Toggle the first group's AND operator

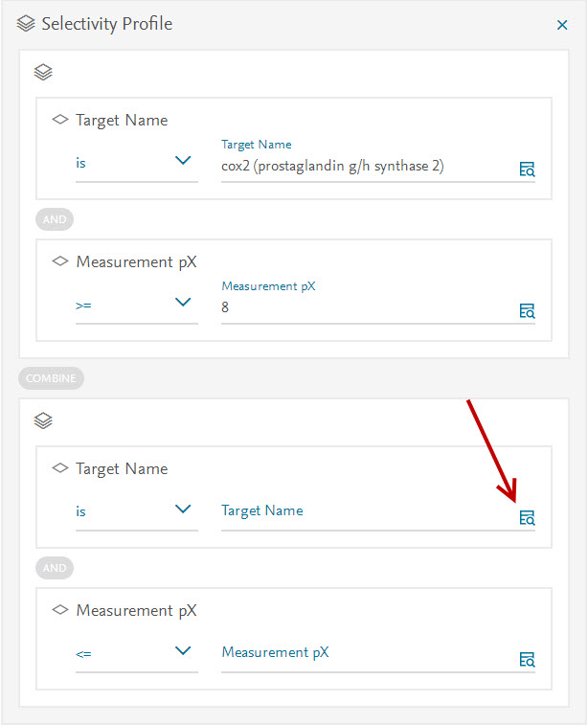coord(55,219)
